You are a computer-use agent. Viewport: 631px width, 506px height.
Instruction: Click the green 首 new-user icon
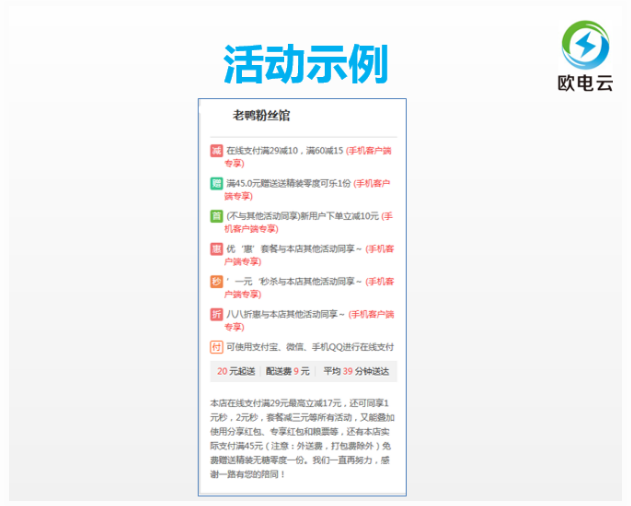pos(216,216)
